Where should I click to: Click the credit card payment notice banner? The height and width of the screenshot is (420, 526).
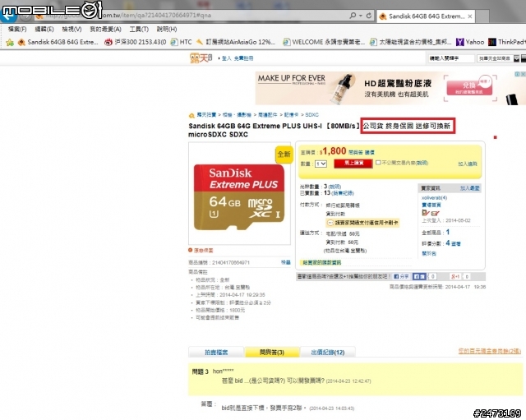coord(362,223)
